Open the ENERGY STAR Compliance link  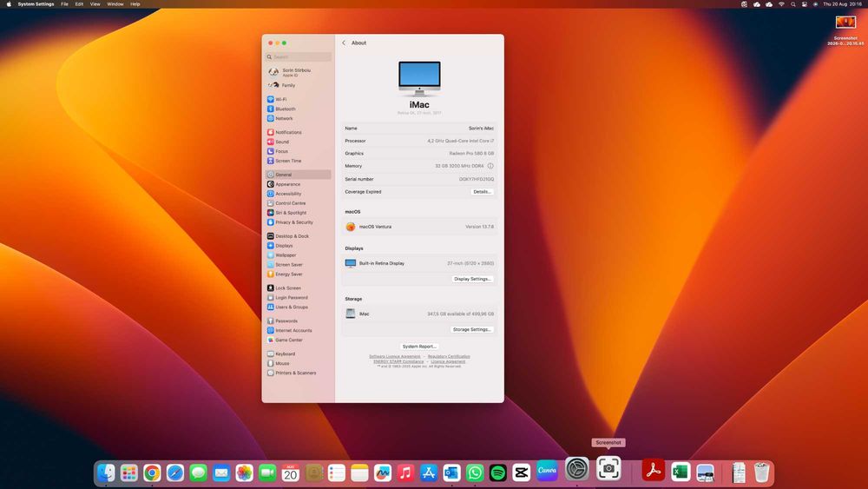[398, 361]
